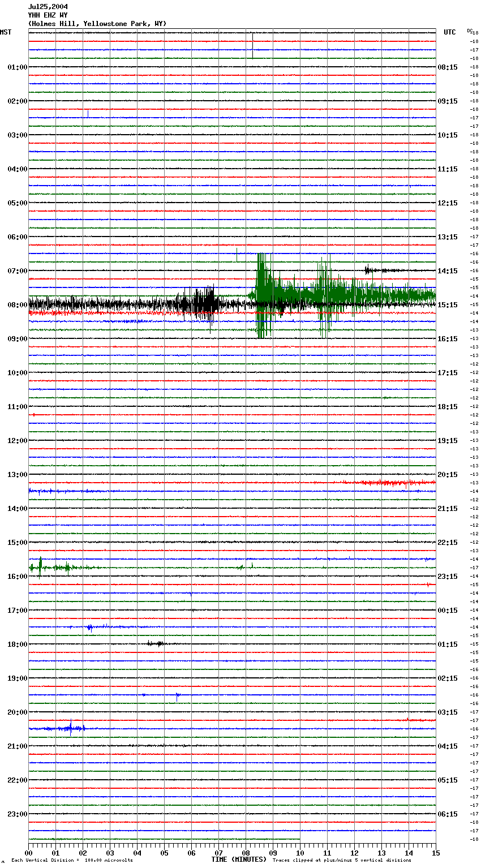
Task: Select the 10:00 MST time label
Action: pos(18,373)
